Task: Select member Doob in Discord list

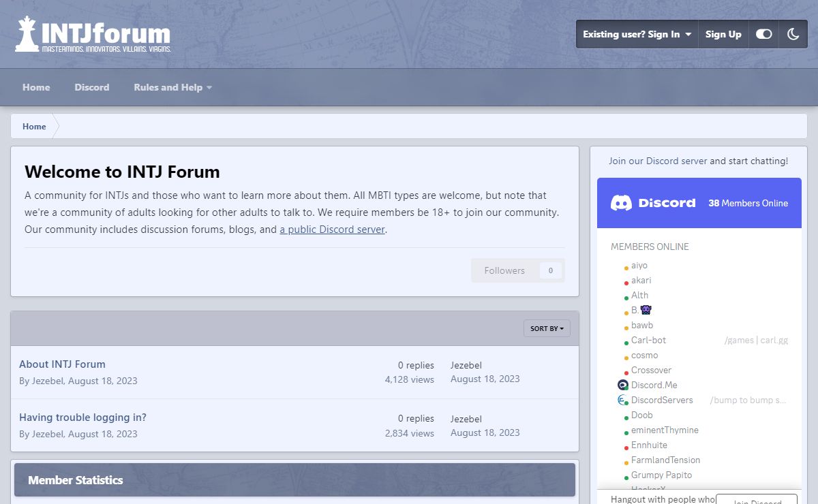Action: (642, 415)
